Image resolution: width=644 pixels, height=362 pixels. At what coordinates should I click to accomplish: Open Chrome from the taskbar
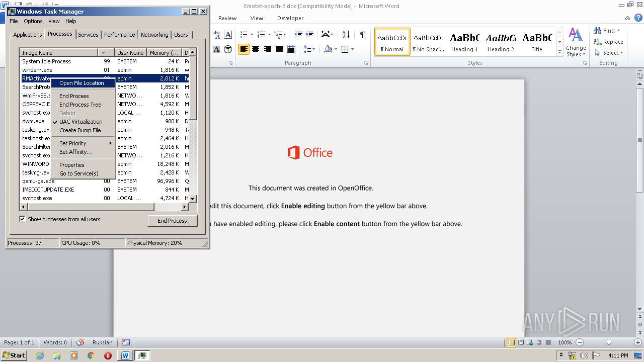(91, 355)
